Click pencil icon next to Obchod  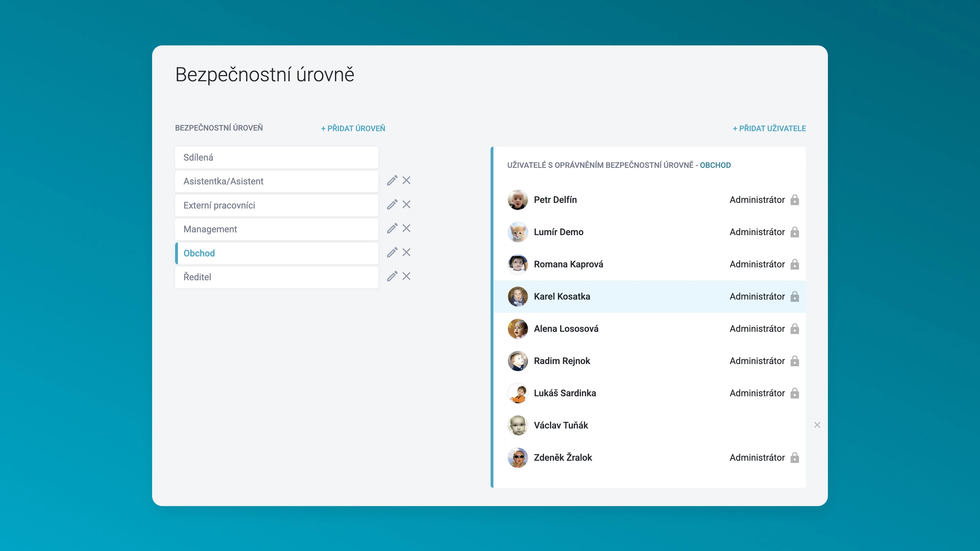(x=392, y=253)
